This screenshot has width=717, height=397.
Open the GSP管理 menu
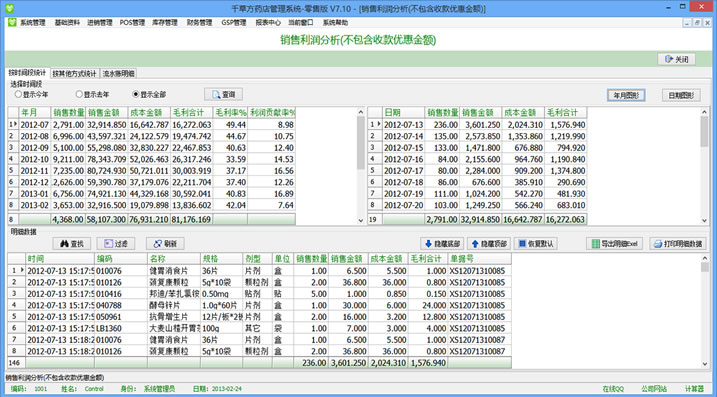pyautogui.click(x=234, y=22)
